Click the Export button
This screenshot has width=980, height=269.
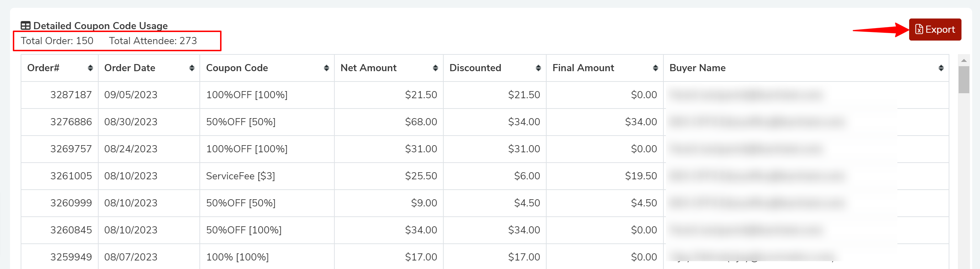point(935,30)
